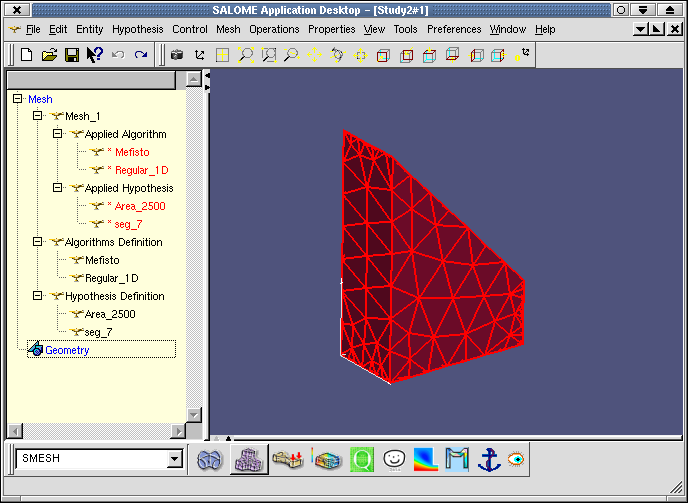688x503 pixels.
Task: Open the Operations menu
Action: (274, 29)
